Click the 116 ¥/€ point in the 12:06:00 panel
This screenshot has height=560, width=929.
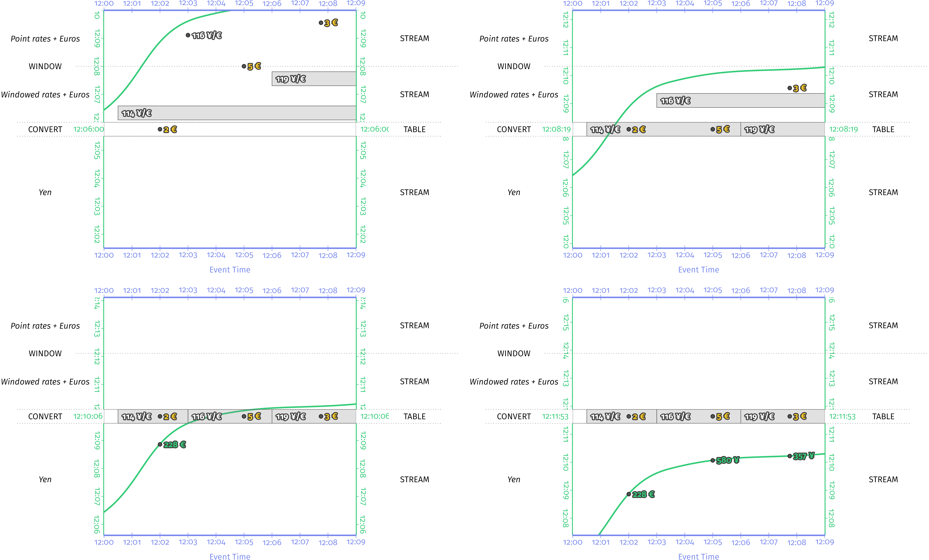point(188,35)
